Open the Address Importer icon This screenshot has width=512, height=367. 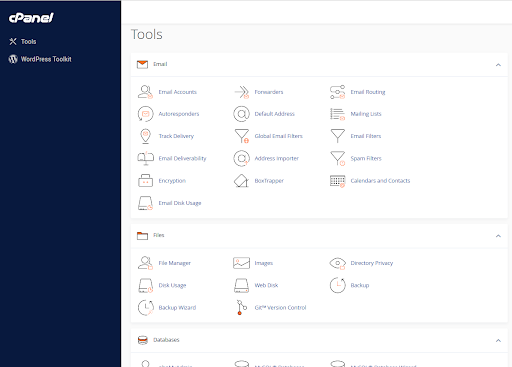[x=241, y=158]
